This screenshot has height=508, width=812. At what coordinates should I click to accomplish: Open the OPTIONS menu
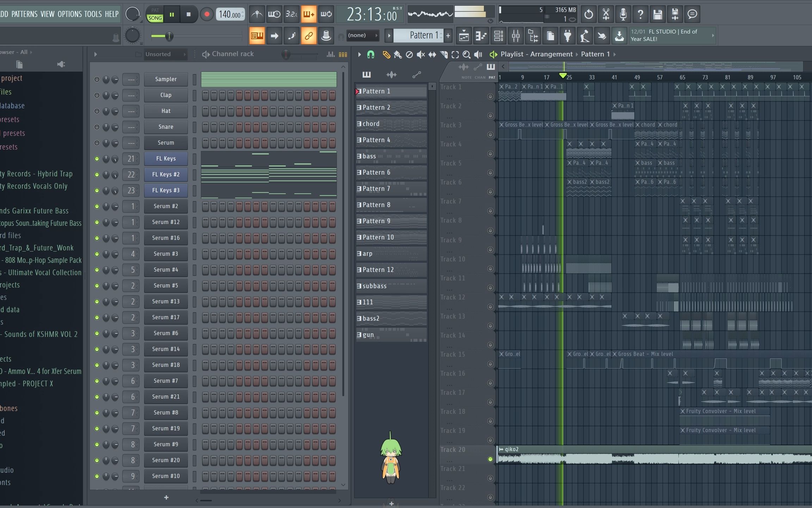click(x=69, y=14)
